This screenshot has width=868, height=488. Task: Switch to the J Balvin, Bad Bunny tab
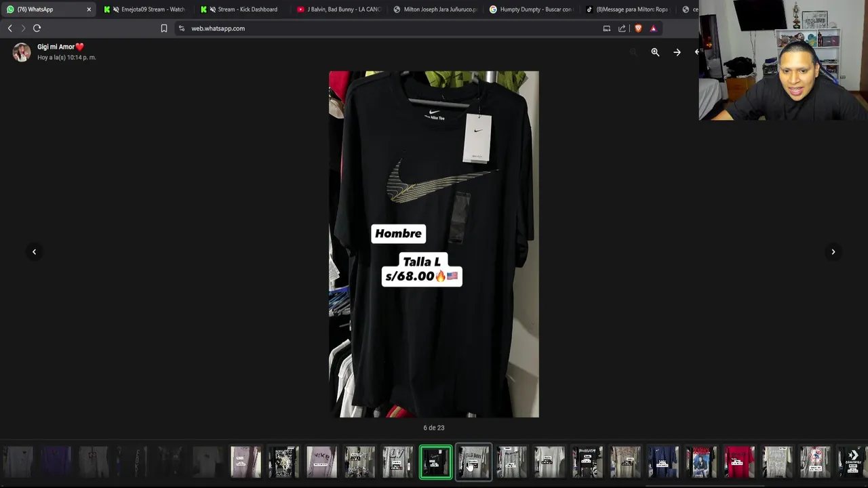click(x=339, y=9)
